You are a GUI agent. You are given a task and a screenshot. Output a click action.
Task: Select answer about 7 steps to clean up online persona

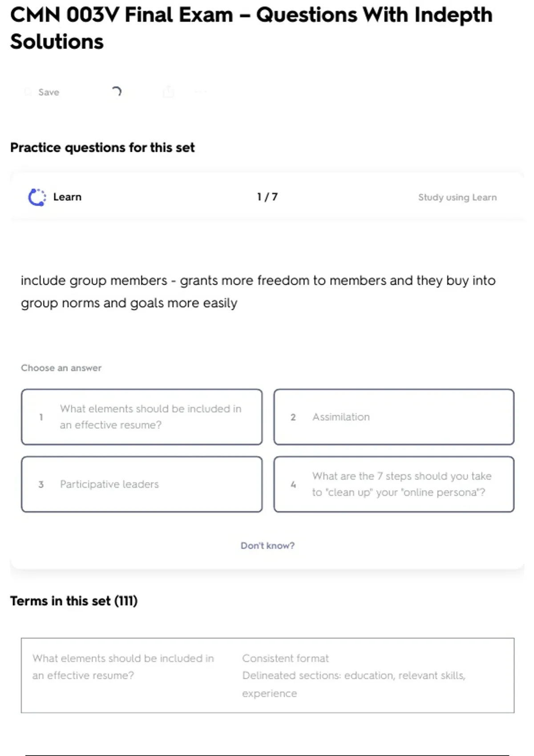click(394, 484)
